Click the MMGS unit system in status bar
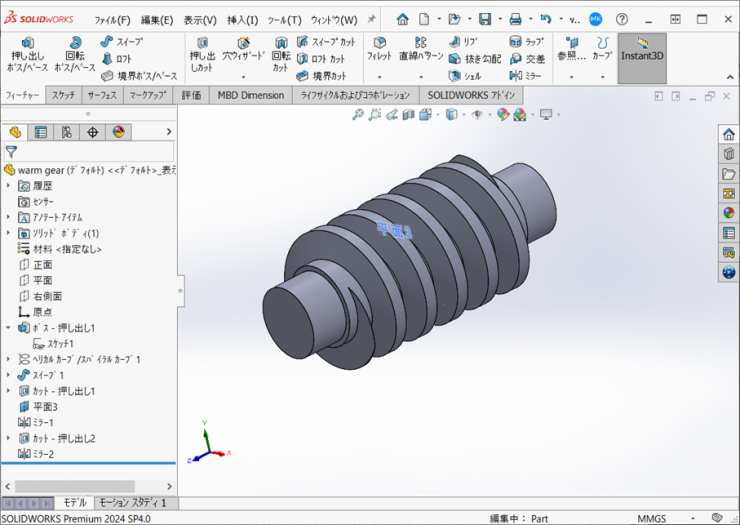 [x=652, y=518]
